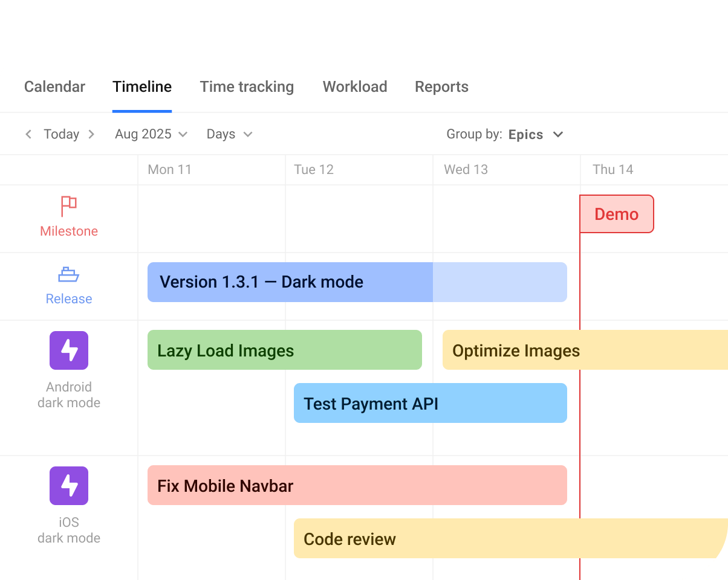The height and width of the screenshot is (580, 728).
Task: Click the green Lazy Load Images task bar
Action: [284, 350]
